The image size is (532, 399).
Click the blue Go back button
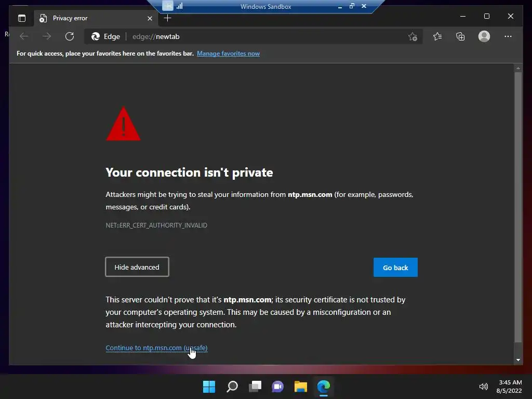point(395,268)
